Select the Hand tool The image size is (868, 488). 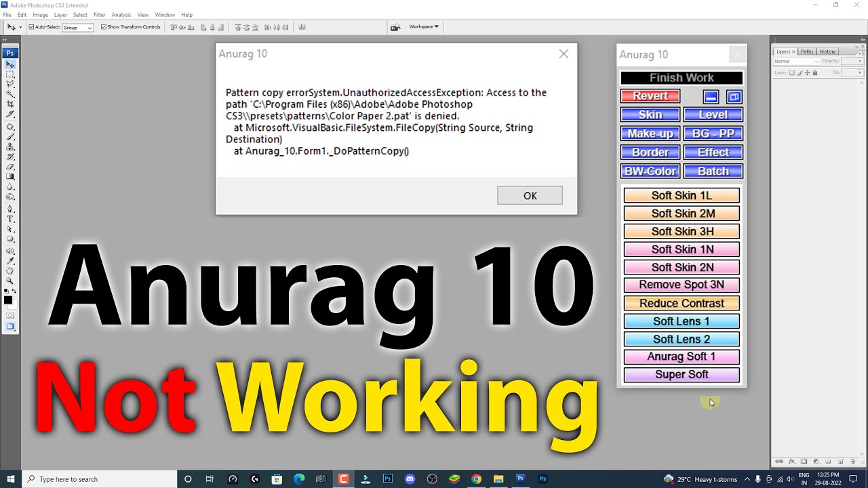click(10, 271)
